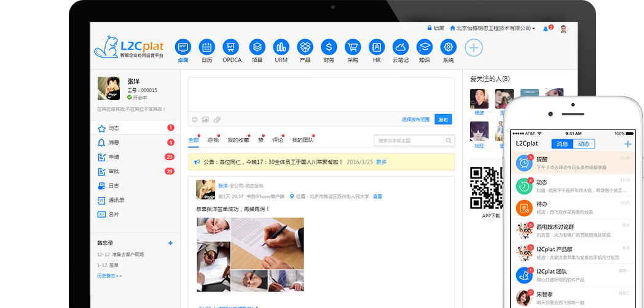This screenshot has height=308, width=644.
Task: Open the 云笔记 cloud notes icon
Action: click(401, 47)
